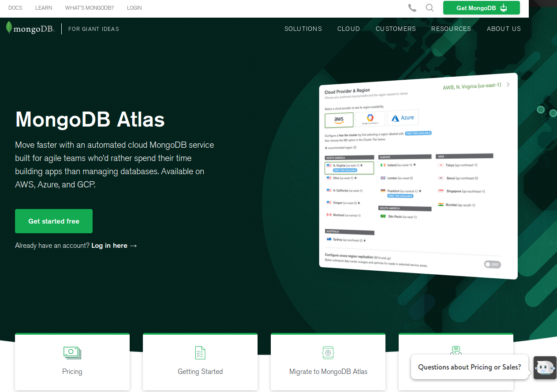Click the phone contact icon
The height and width of the screenshot is (392, 557).
tap(412, 8)
